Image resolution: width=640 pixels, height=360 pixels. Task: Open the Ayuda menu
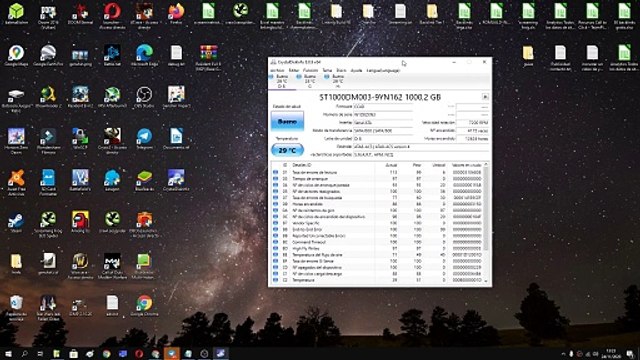(356, 71)
